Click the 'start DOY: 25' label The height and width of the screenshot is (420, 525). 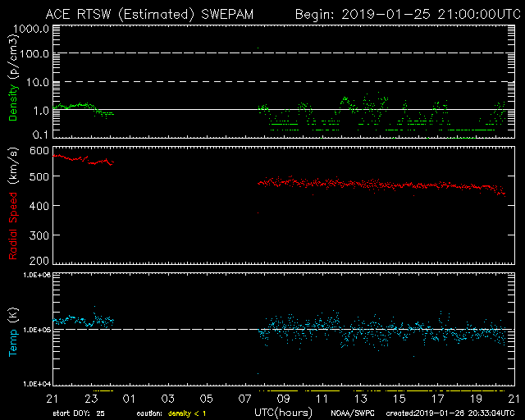[80, 413]
